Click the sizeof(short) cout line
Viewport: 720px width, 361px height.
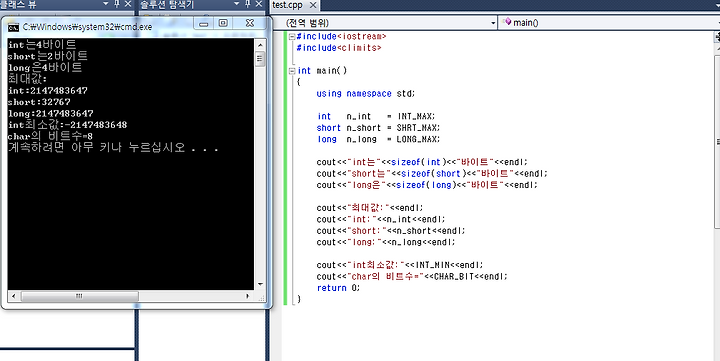point(432,174)
